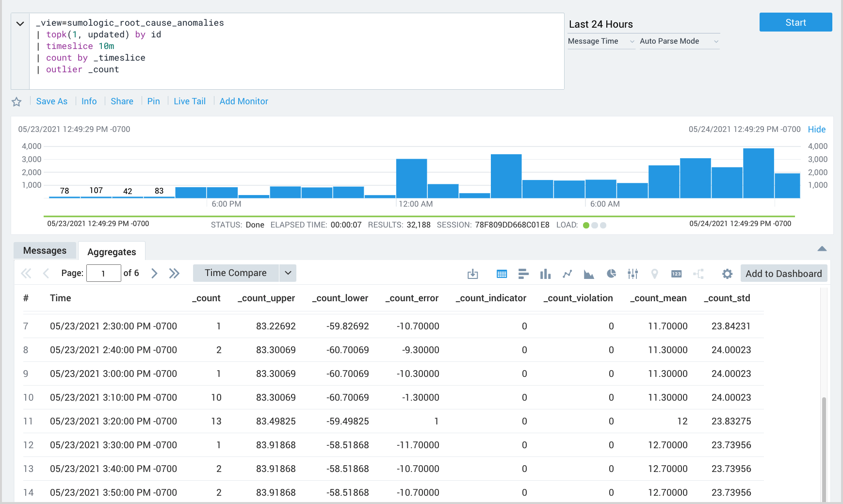Run the query with Start button
Image resolution: width=843 pixels, height=504 pixels.
coord(795,22)
